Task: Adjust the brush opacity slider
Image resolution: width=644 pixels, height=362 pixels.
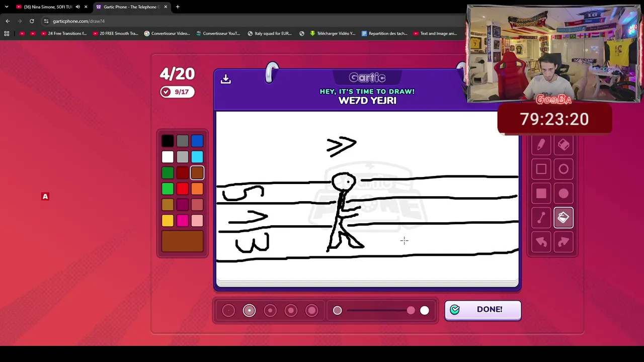Action: pyautogui.click(x=381, y=311)
